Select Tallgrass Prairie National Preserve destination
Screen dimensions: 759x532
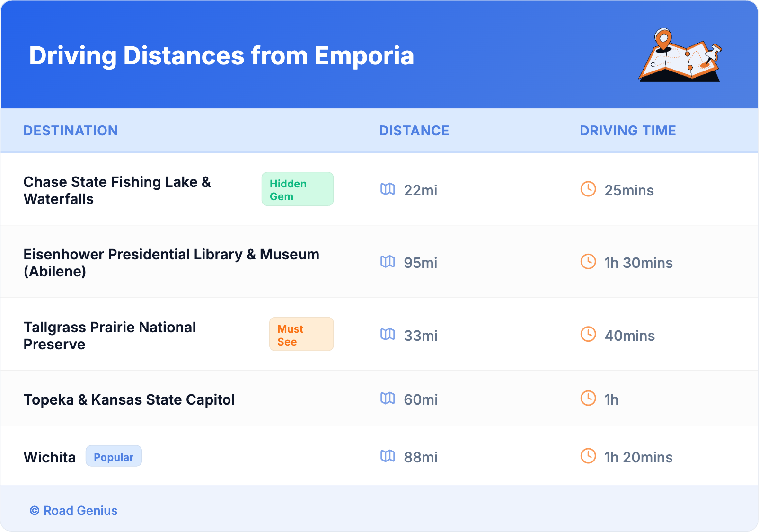(x=109, y=336)
